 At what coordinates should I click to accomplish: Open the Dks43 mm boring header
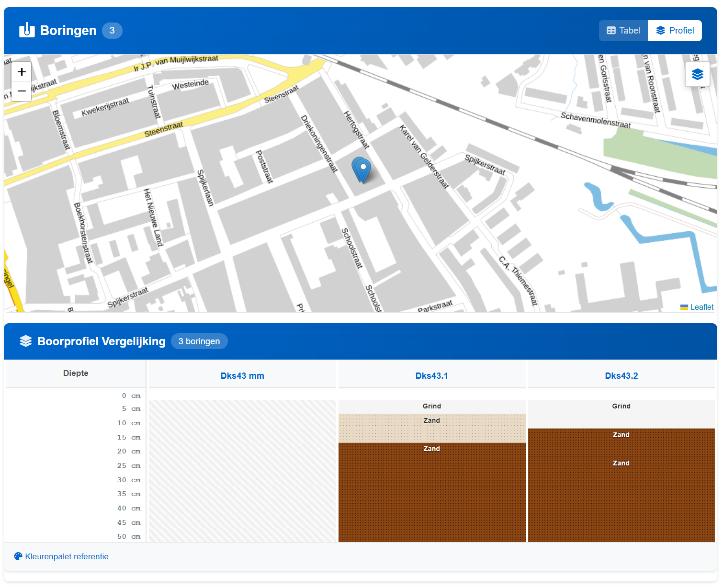pos(242,376)
